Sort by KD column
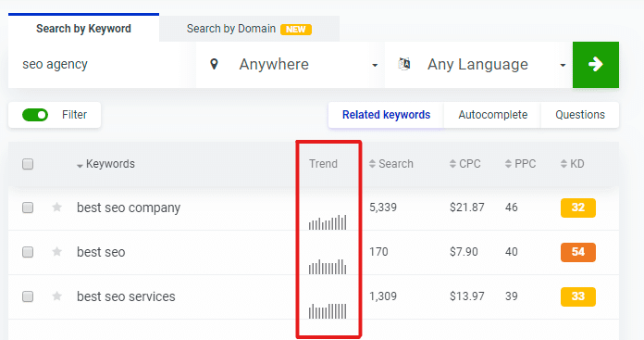The height and width of the screenshot is (340, 644). [x=572, y=164]
